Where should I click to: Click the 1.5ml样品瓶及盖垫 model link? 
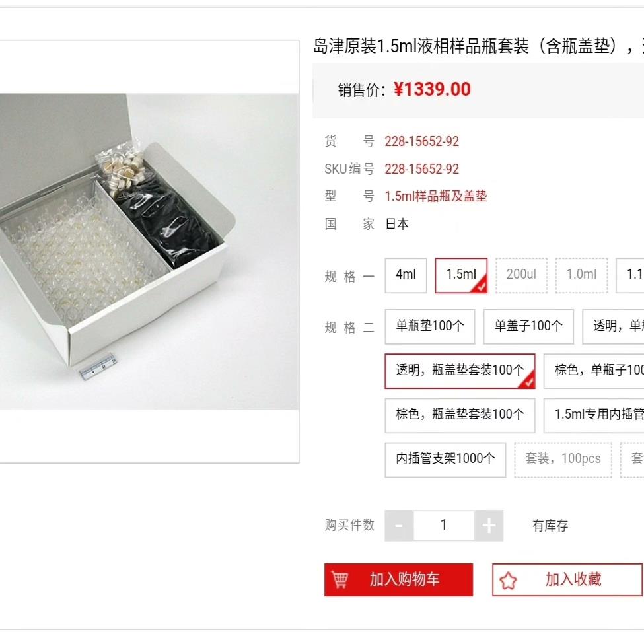tap(436, 196)
